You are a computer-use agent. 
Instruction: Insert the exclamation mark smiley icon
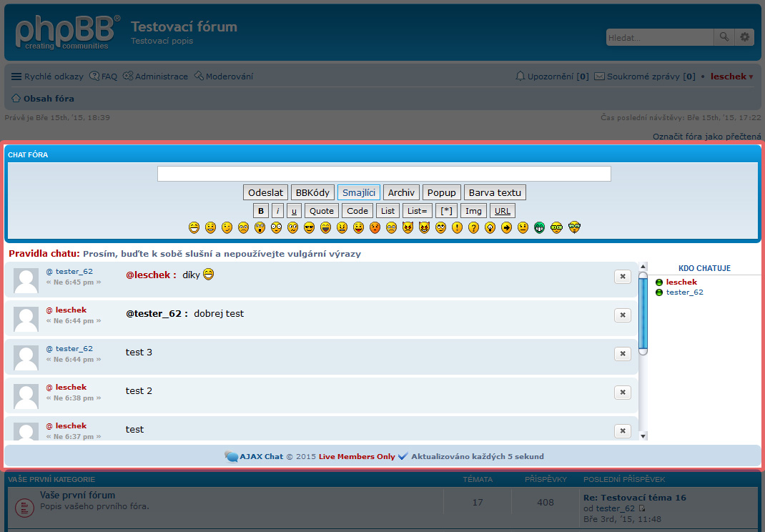click(457, 227)
